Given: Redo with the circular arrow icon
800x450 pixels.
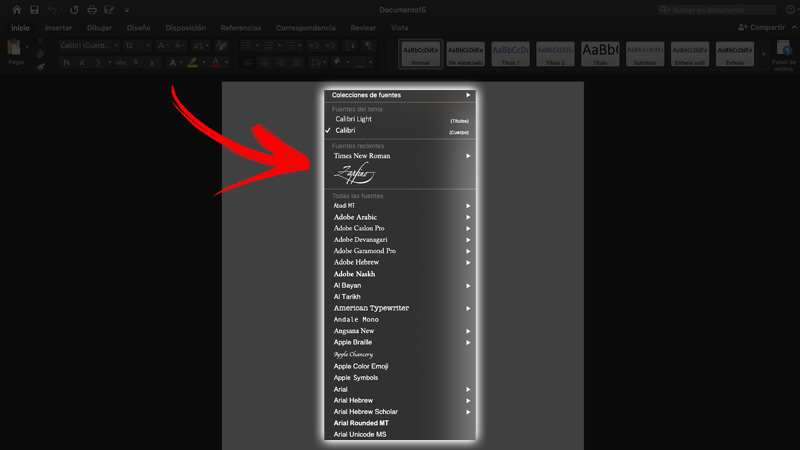Looking at the screenshot, I should (x=74, y=10).
